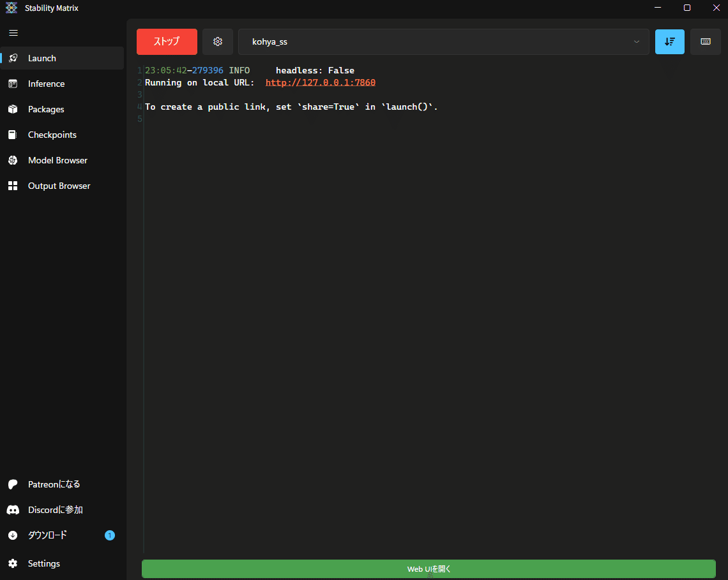Open Patreonになる link

coord(62,484)
